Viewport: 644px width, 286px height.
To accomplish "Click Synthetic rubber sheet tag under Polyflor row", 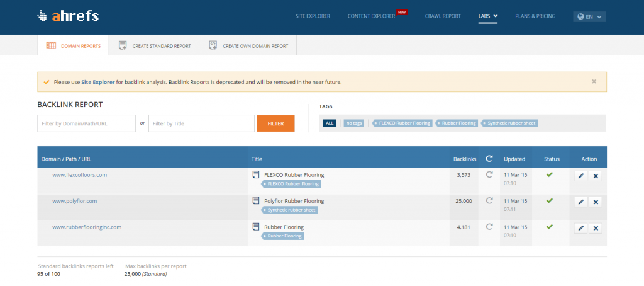I will 289,210.
